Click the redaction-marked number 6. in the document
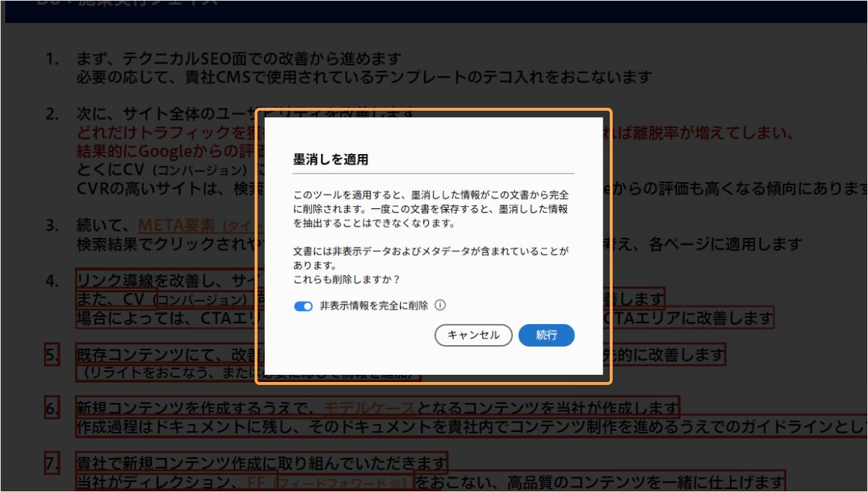This screenshot has width=868, height=492. [52, 409]
